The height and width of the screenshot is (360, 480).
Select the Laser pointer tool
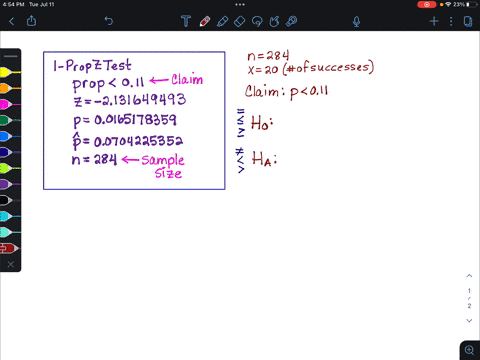tap(292, 21)
